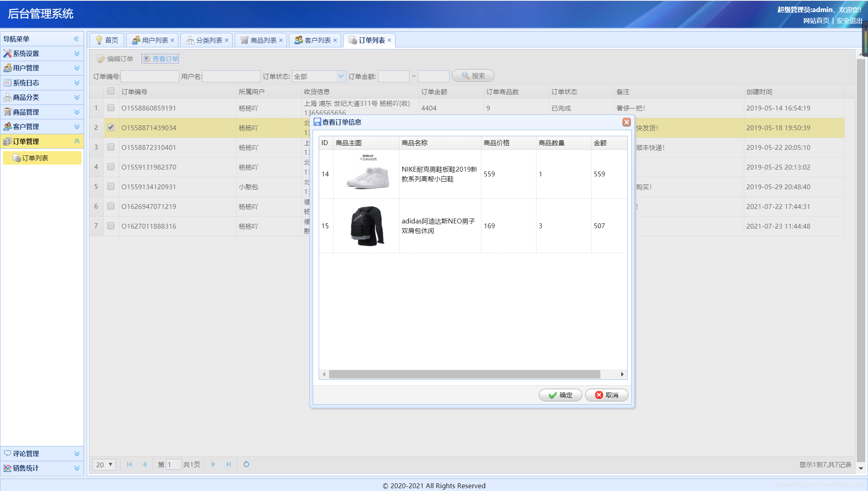Click the 客户管理 customers icon

pos(7,127)
